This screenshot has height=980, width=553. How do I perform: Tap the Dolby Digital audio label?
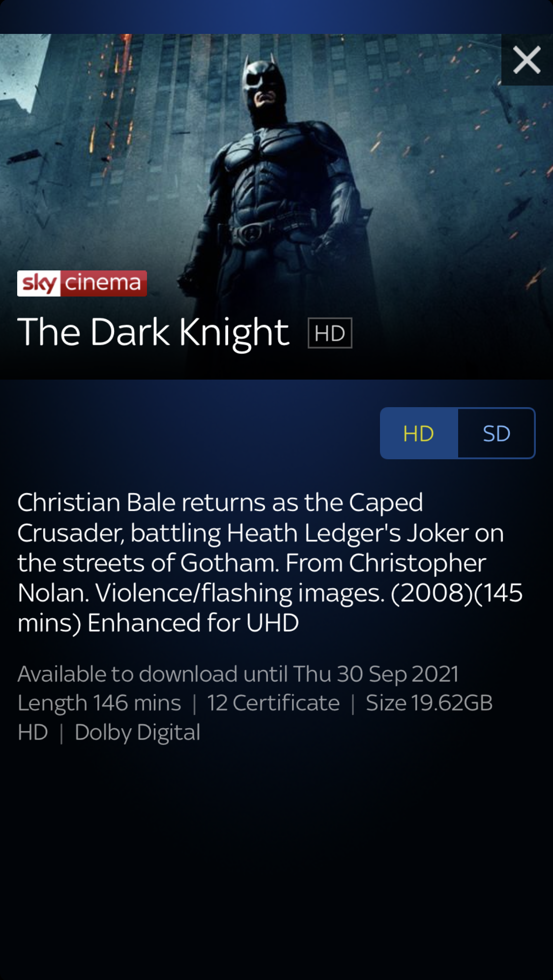(x=137, y=733)
